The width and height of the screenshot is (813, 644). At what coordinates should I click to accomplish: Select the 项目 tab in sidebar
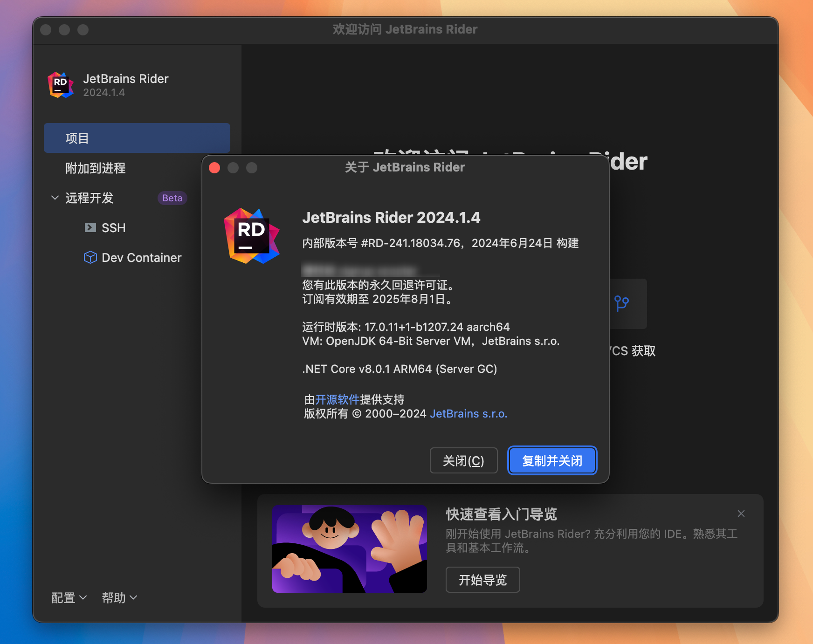[x=137, y=138]
